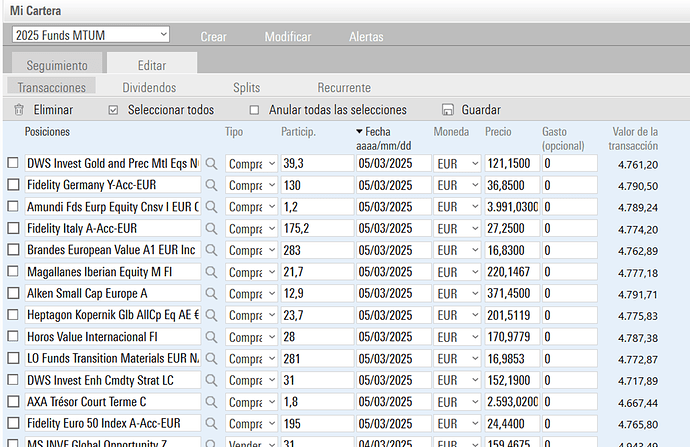Viewport: 690px width, 447px height.
Task: Tick the Fidelity Italy A-Acc-EUR checkbox
Action: pyautogui.click(x=13, y=228)
